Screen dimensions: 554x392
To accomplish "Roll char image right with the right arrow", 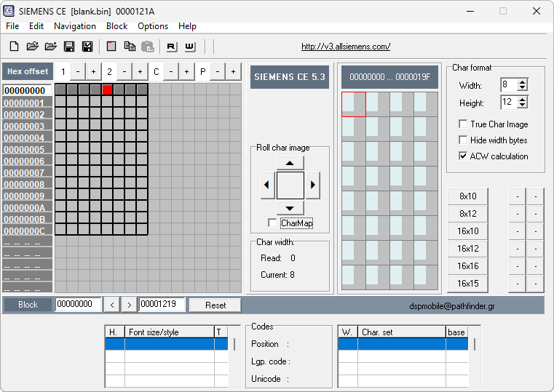I will (313, 185).
